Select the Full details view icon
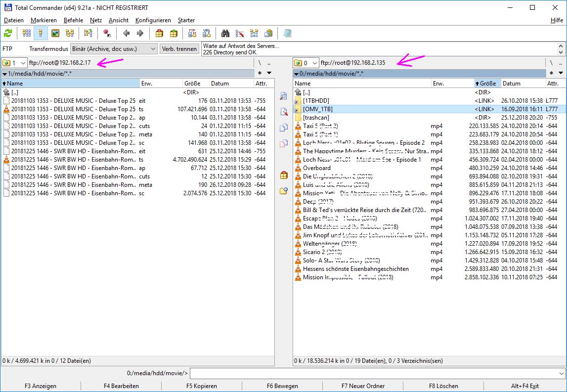This screenshot has width=567, height=392. [41, 33]
